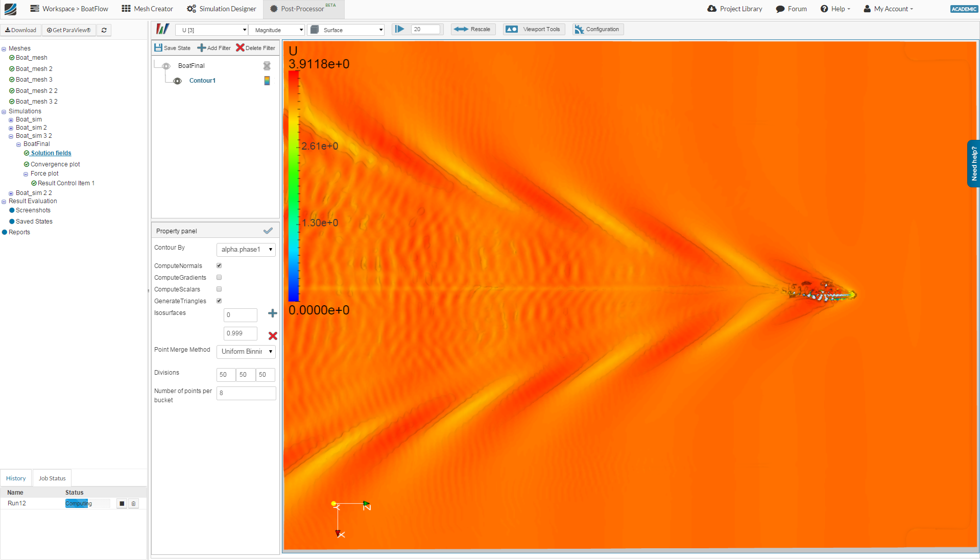Screen dimensions: 980x560
Task: Click the SimScale logo icon
Action: pos(10,9)
